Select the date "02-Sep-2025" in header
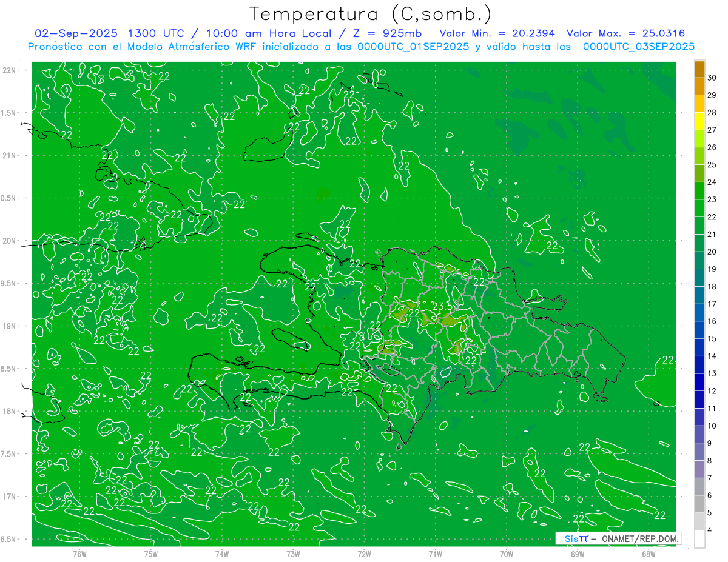This screenshot has height=562, width=728. pyautogui.click(x=76, y=33)
